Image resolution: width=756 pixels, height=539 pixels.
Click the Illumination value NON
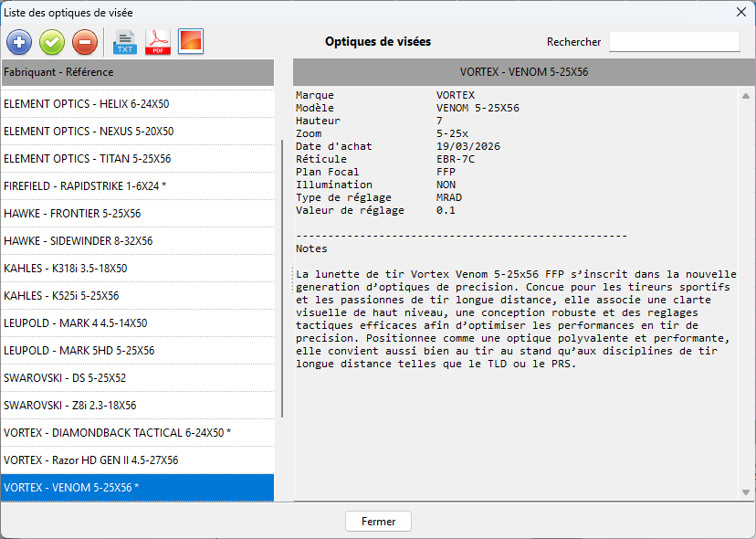pos(446,185)
